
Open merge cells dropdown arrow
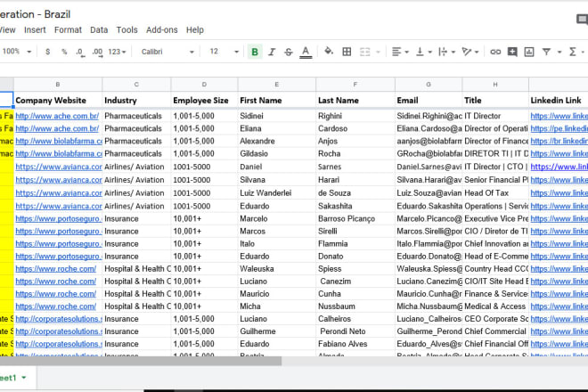coord(378,53)
